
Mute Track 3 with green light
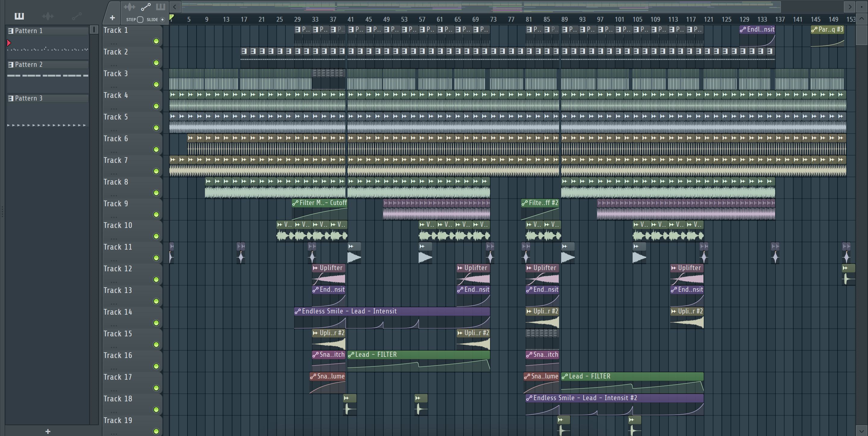(156, 85)
